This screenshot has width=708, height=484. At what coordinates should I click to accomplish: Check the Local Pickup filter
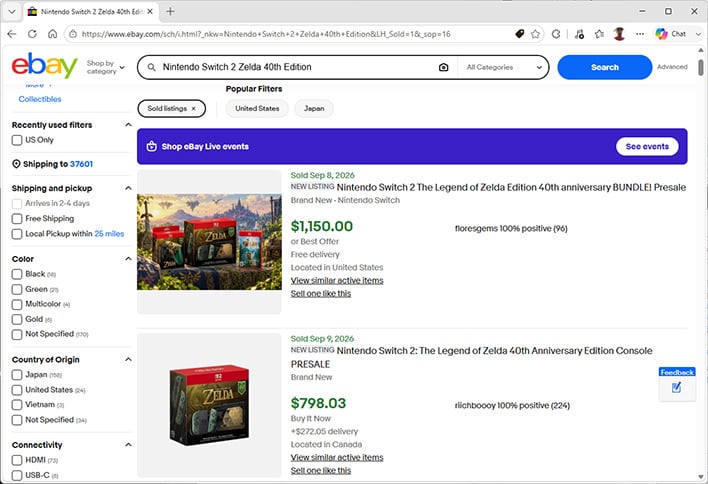[17, 234]
